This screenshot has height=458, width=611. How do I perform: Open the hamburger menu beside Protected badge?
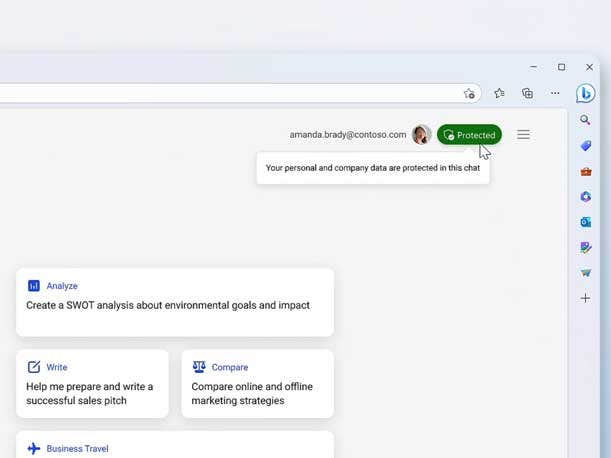click(x=523, y=135)
